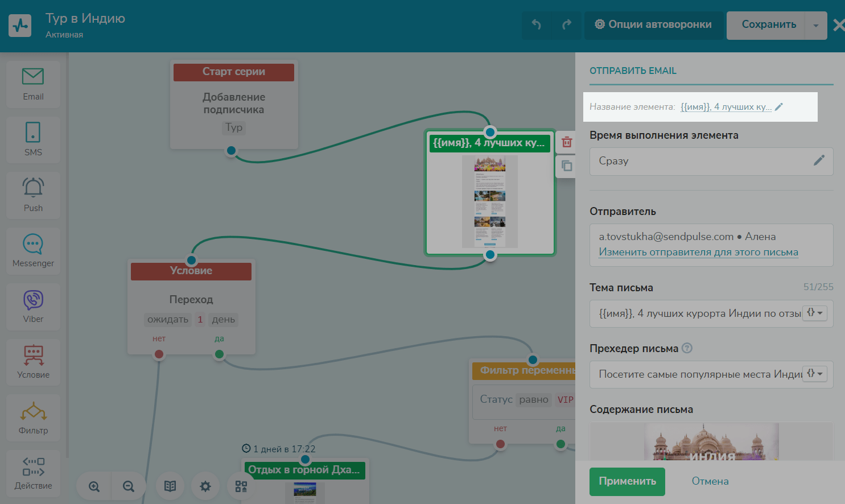Undo the last change
This screenshot has width=845, height=504.
coord(537,24)
